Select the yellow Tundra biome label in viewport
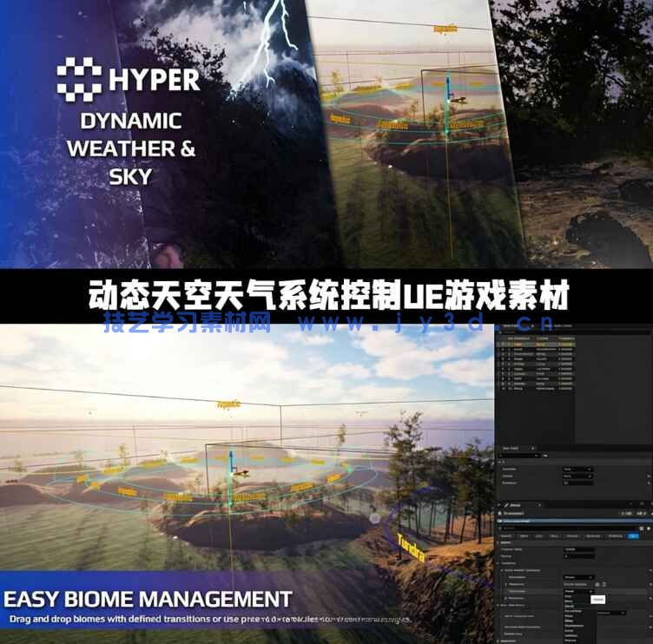This screenshot has width=653, height=644. [x=411, y=549]
